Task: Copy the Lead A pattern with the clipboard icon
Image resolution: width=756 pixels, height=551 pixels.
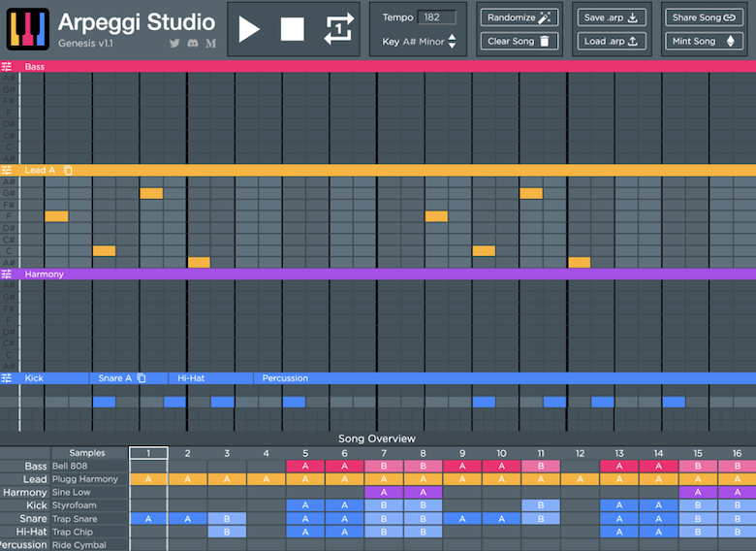Action: 68,171
